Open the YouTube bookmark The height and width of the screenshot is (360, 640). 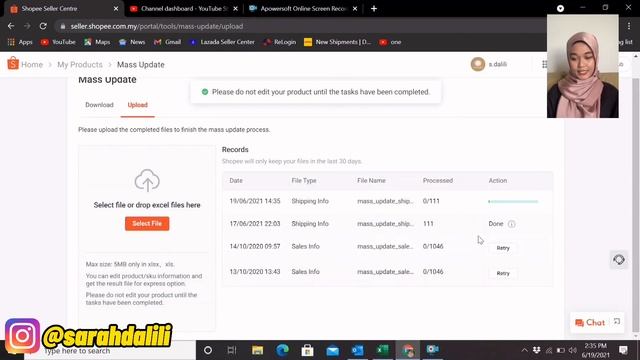coord(58,42)
